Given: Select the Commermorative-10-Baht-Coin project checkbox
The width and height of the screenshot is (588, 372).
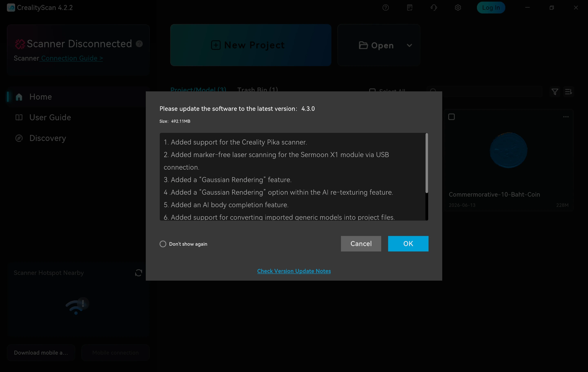Looking at the screenshot, I should pyautogui.click(x=451, y=117).
